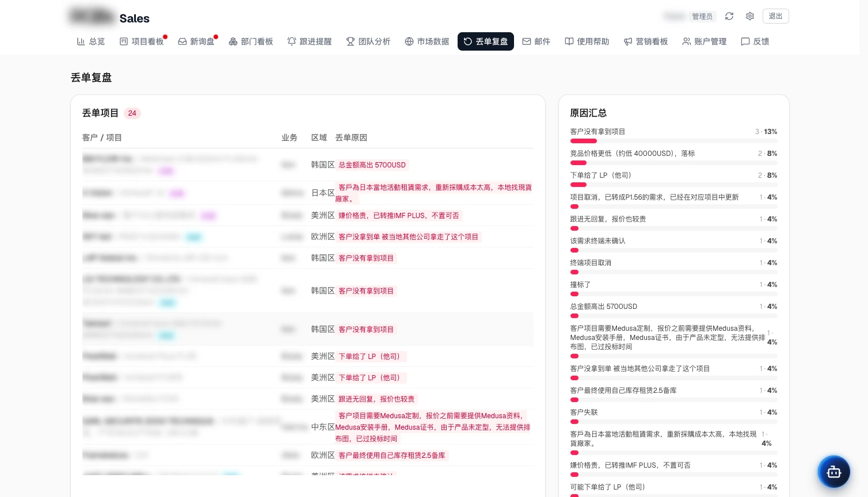Open the 市场数据 tab label
The image size is (868, 497).
pyautogui.click(x=433, y=41)
